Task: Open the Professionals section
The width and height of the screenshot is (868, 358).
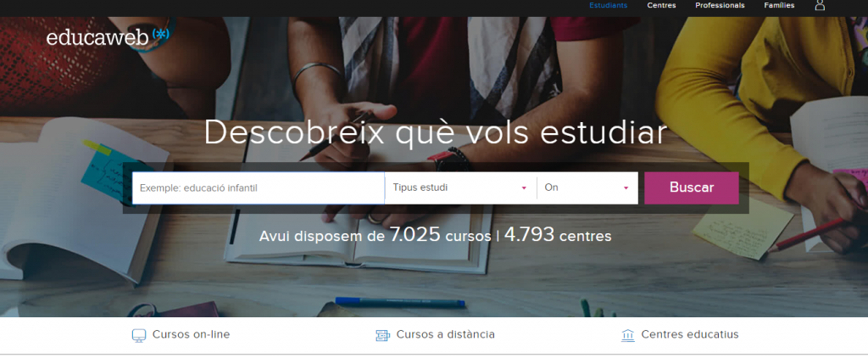Action: (x=721, y=6)
